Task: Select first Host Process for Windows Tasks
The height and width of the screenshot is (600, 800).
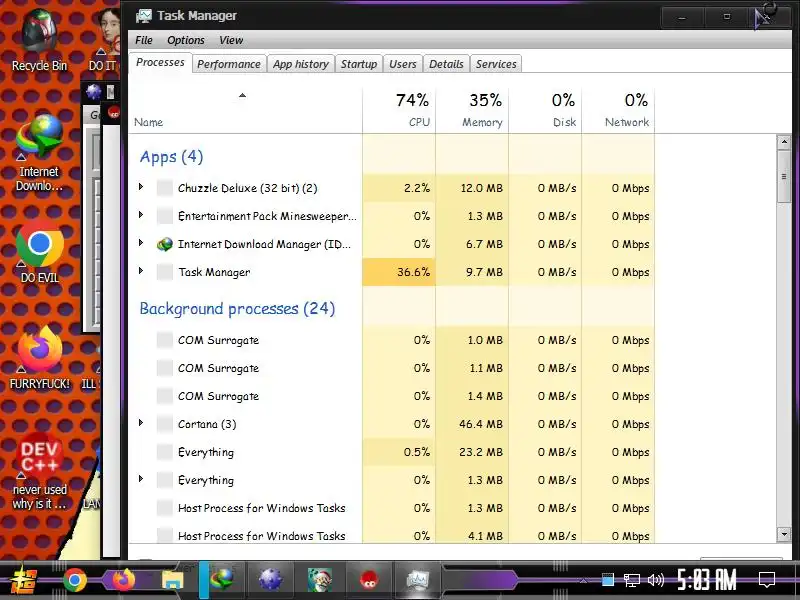Action: (391, 508)
